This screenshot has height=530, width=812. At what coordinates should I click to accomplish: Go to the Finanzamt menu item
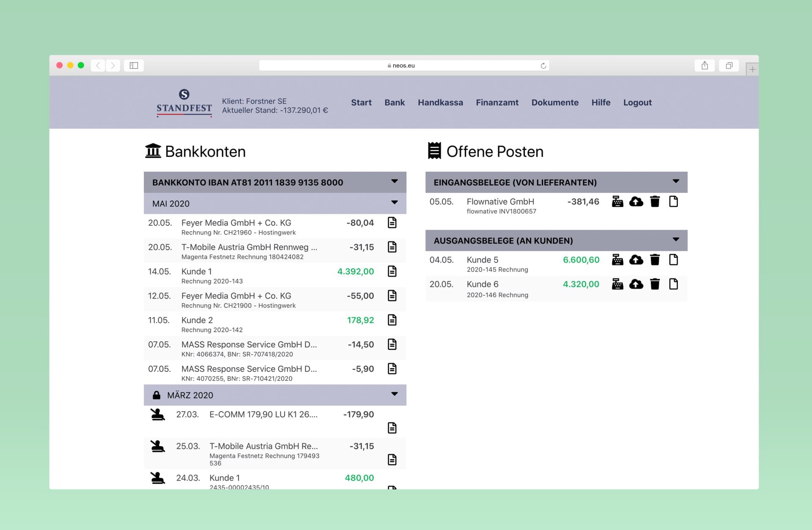[x=497, y=102]
